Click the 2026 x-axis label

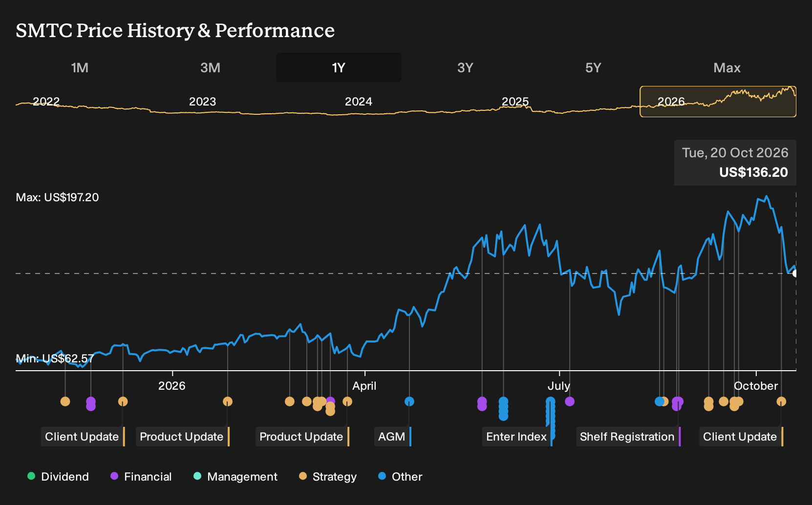[172, 386]
